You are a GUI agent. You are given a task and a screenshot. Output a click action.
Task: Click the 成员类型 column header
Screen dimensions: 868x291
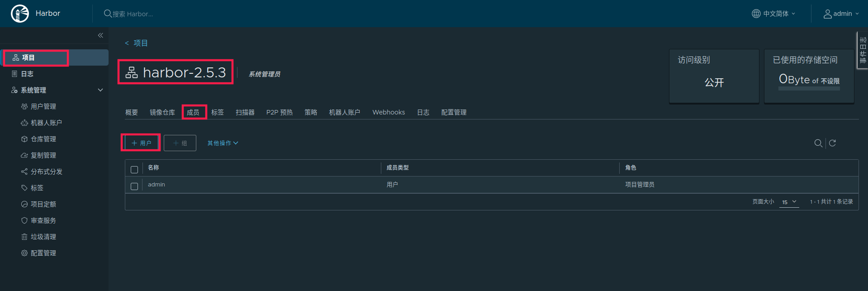pyautogui.click(x=398, y=167)
